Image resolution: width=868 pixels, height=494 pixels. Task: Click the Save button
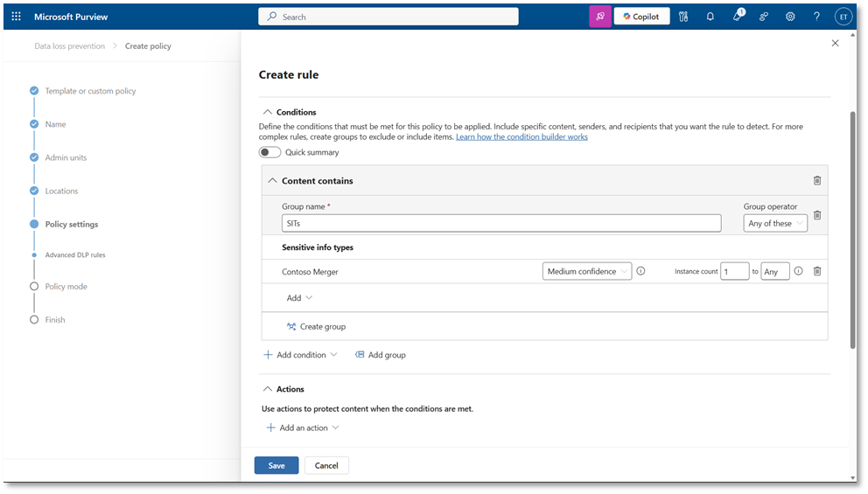click(276, 465)
